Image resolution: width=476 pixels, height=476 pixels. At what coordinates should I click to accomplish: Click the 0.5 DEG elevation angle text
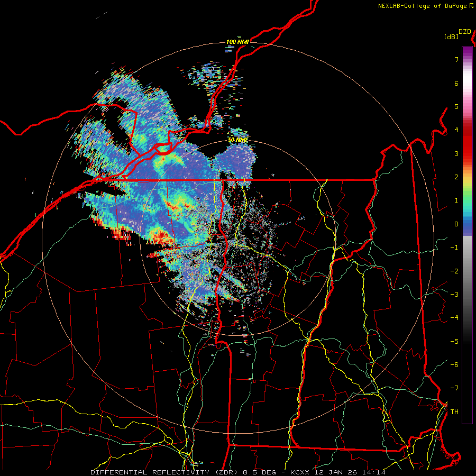(x=260, y=472)
